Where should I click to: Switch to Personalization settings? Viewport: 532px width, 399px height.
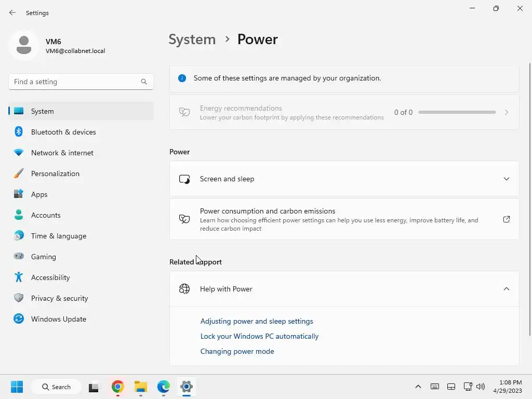(81, 174)
